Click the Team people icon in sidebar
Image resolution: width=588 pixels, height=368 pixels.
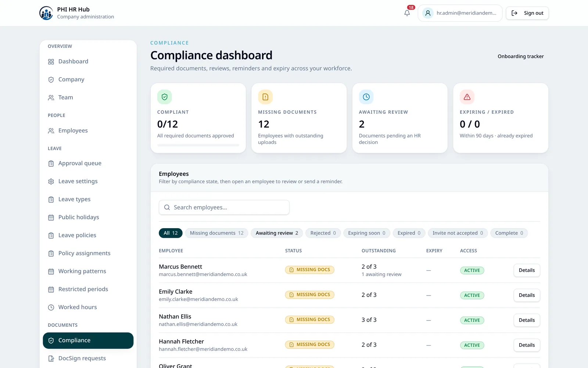(51, 98)
